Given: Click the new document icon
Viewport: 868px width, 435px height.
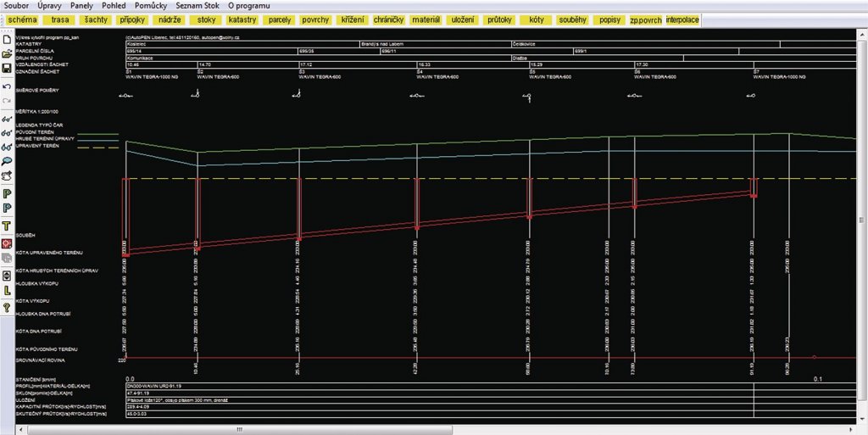Looking at the screenshot, I should click(x=7, y=39).
